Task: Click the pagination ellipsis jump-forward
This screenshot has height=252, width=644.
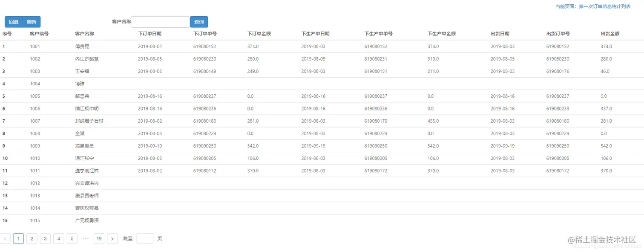Action: [86, 239]
